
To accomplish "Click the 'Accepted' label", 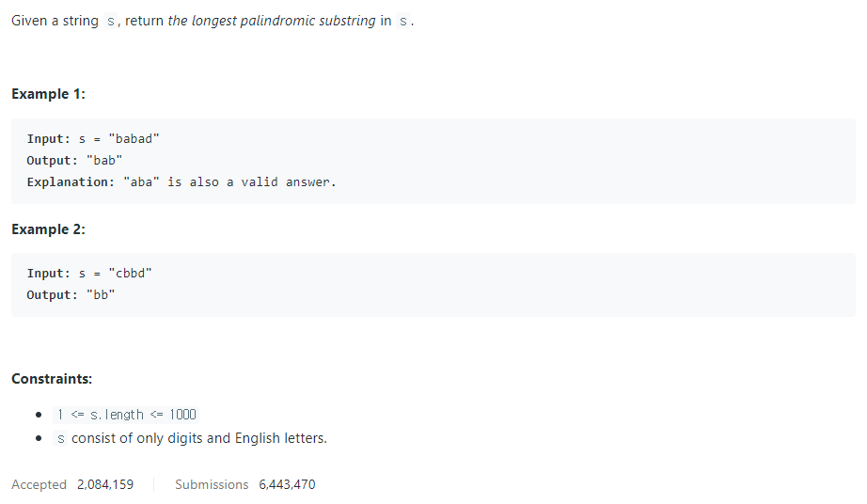I will pyautogui.click(x=39, y=484).
